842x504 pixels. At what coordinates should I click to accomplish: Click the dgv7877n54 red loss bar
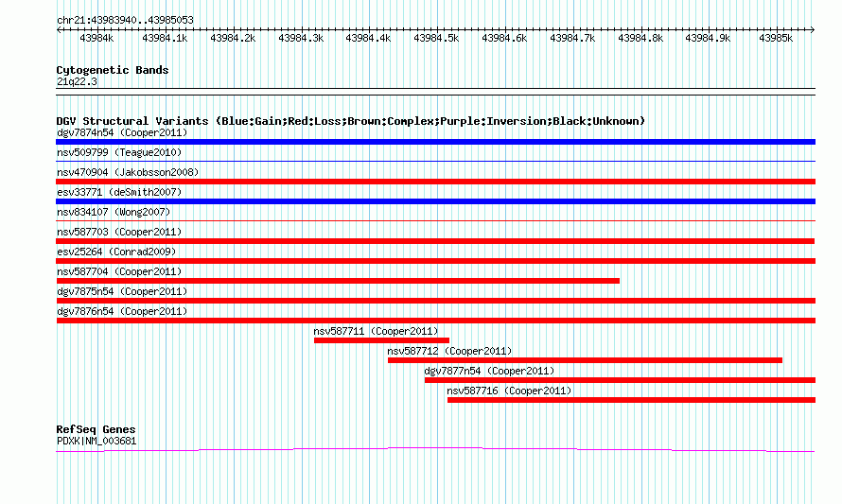point(621,380)
